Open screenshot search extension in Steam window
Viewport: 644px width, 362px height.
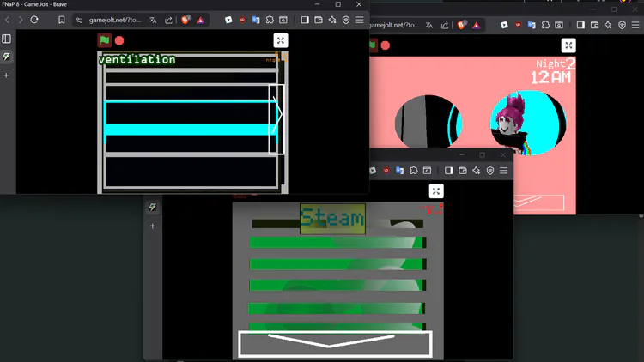point(427,171)
